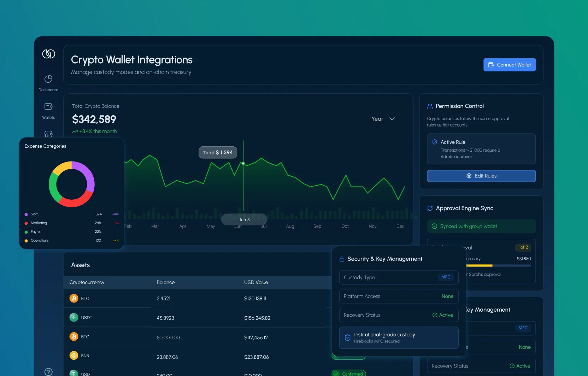Click the 45.8923 balance cell

click(x=165, y=318)
